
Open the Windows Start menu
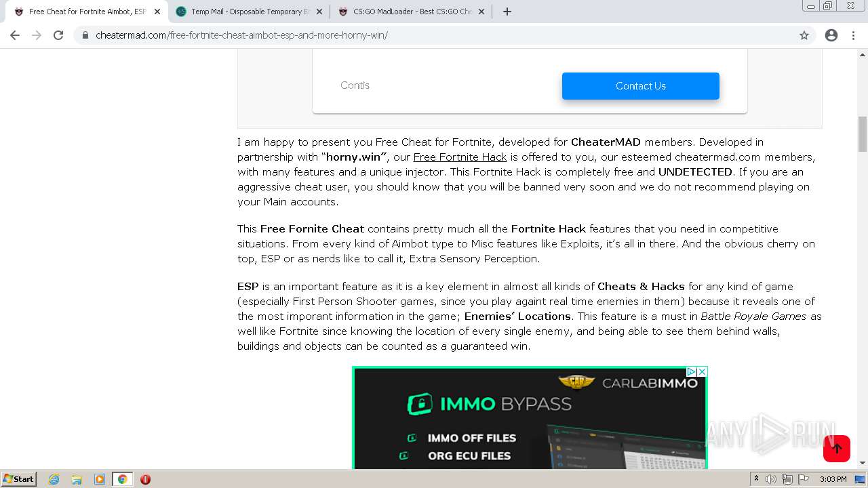click(x=19, y=479)
